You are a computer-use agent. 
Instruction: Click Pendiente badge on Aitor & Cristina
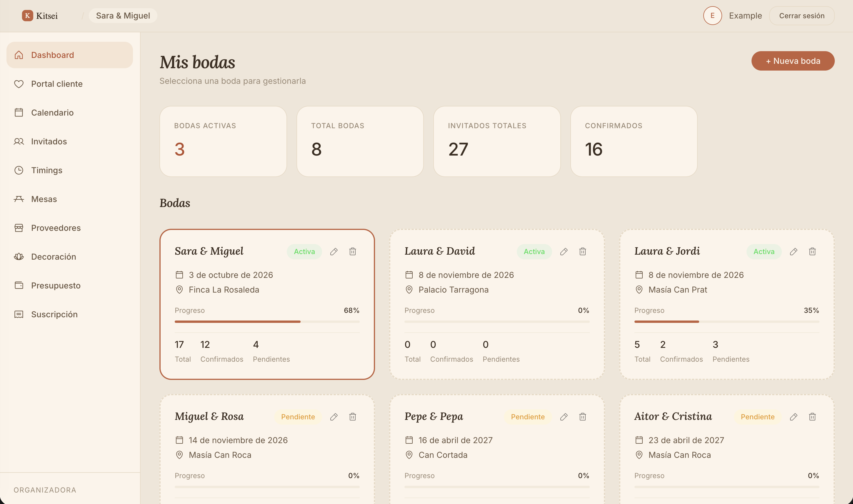click(x=757, y=417)
